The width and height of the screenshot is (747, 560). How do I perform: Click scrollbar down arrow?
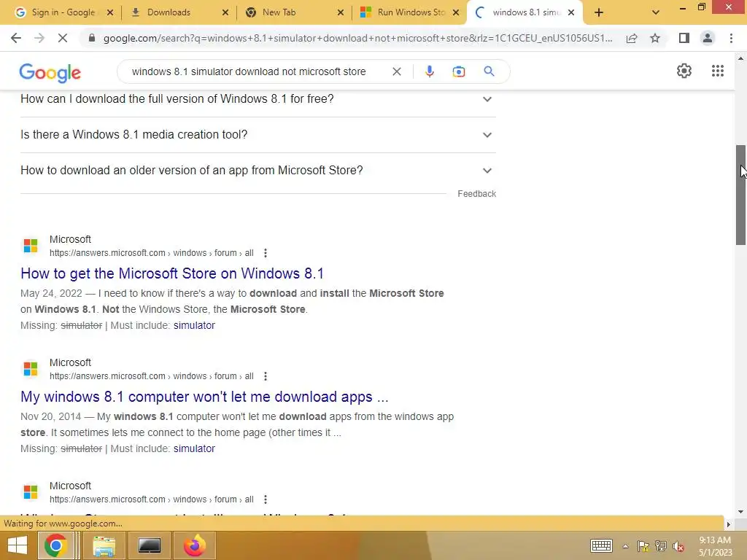(x=741, y=511)
